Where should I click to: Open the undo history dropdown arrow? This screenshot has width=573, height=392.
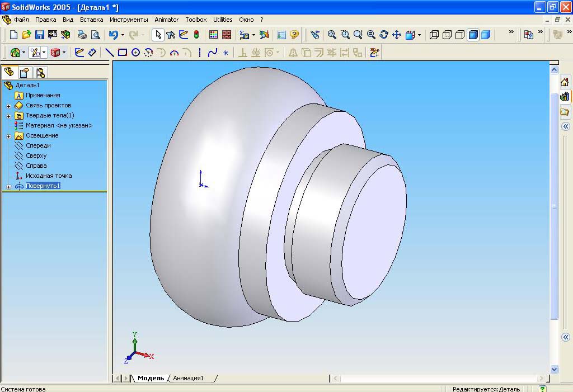click(x=123, y=35)
